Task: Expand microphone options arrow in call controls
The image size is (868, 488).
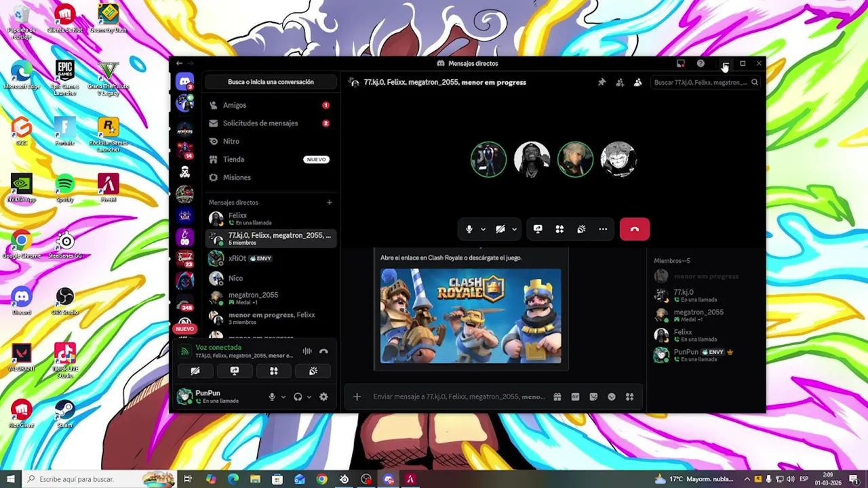Action: pos(483,229)
